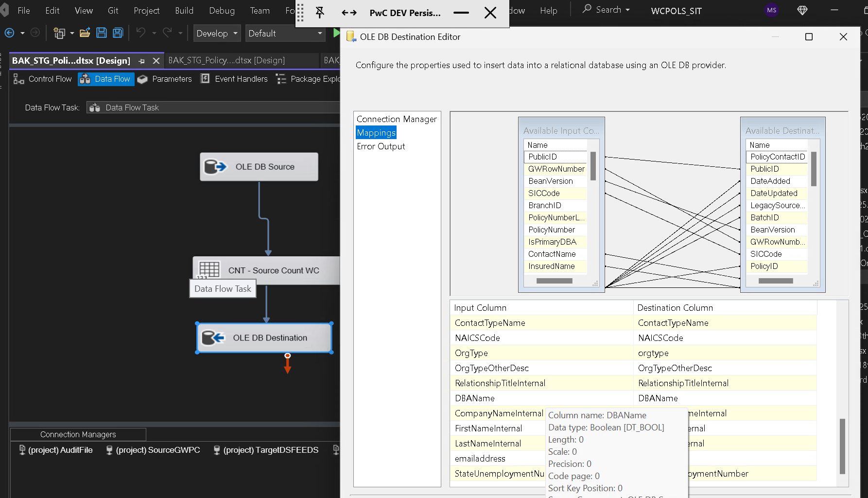Close the BAK_STG_Poli dtsx design tab
868x498 pixels.
156,61
